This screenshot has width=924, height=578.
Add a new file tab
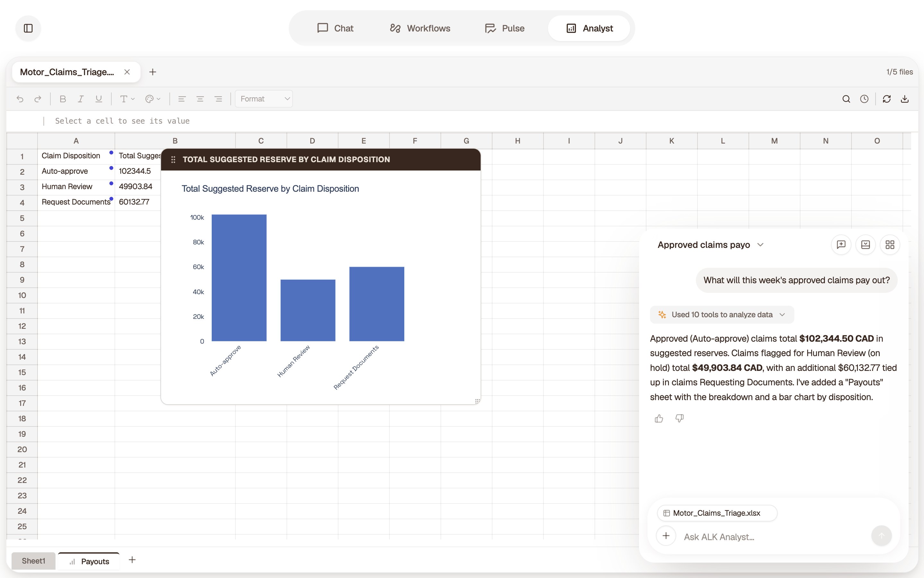pyautogui.click(x=152, y=72)
